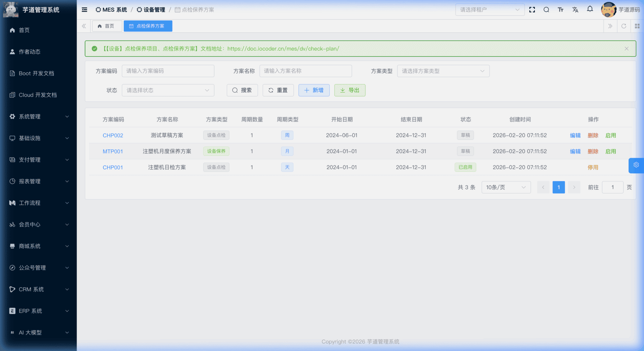Click the 方案名称 input field
This screenshot has height=351, width=644.
306,71
